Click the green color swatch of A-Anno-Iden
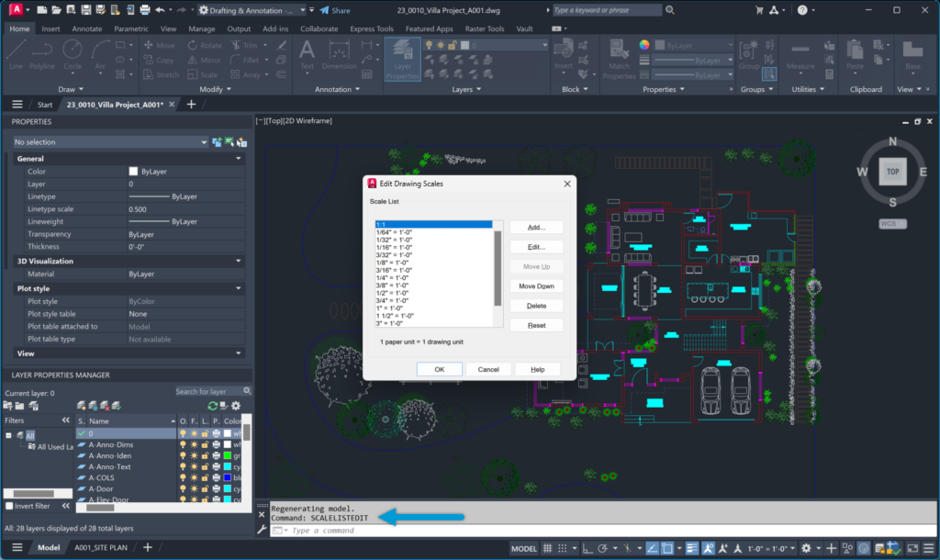This screenshot has width=940, height=560. [226, 455]
